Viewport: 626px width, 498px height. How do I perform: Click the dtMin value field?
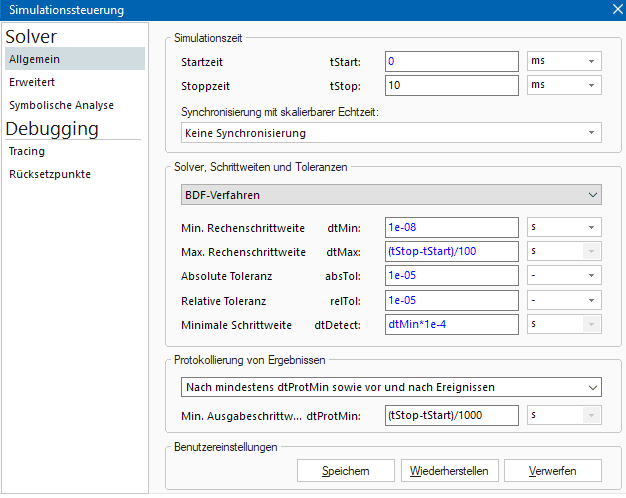[451, 228]
